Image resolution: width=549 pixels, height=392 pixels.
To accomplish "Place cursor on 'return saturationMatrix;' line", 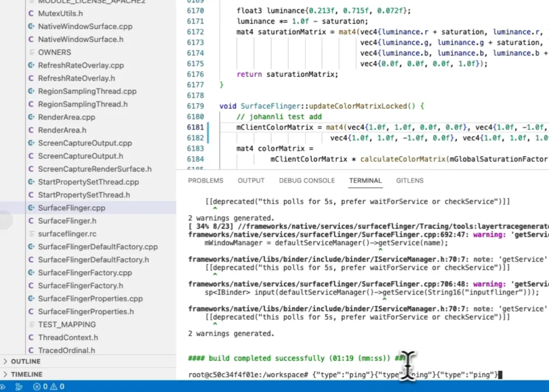I will 287,74.
